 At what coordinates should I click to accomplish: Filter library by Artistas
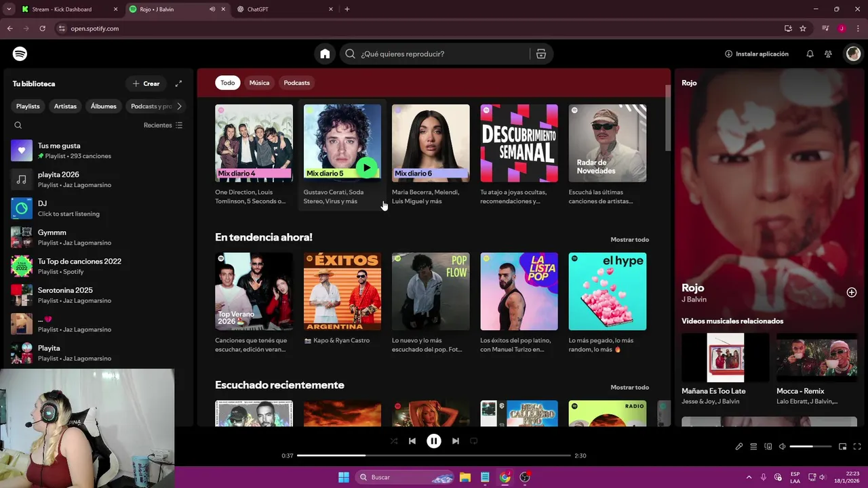click(65, 106)
